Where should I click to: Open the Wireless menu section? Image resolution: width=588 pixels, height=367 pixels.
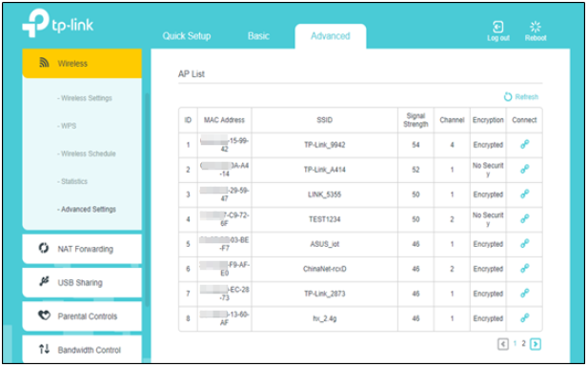coord(82,63)
